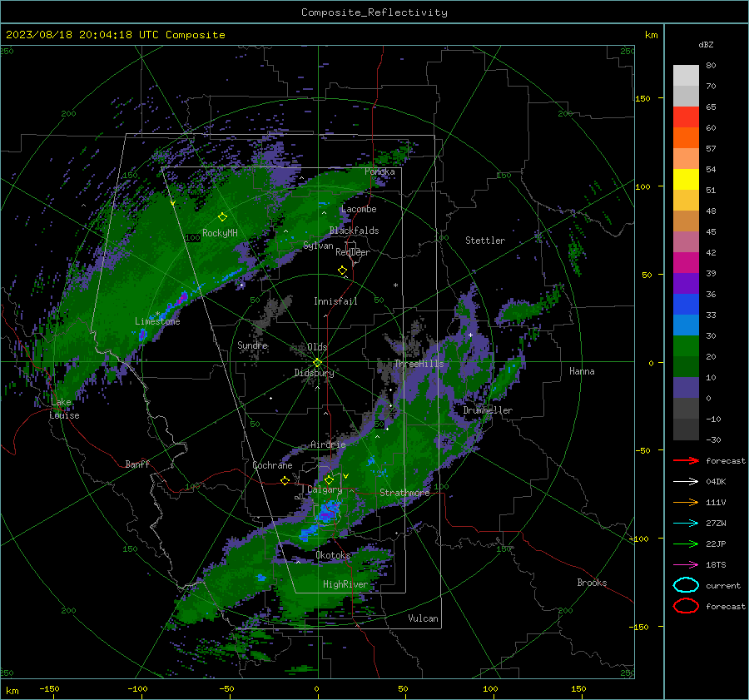Select the 39 dBZ magenta swatch
The image size is (749, 700).
coord(686,263)
